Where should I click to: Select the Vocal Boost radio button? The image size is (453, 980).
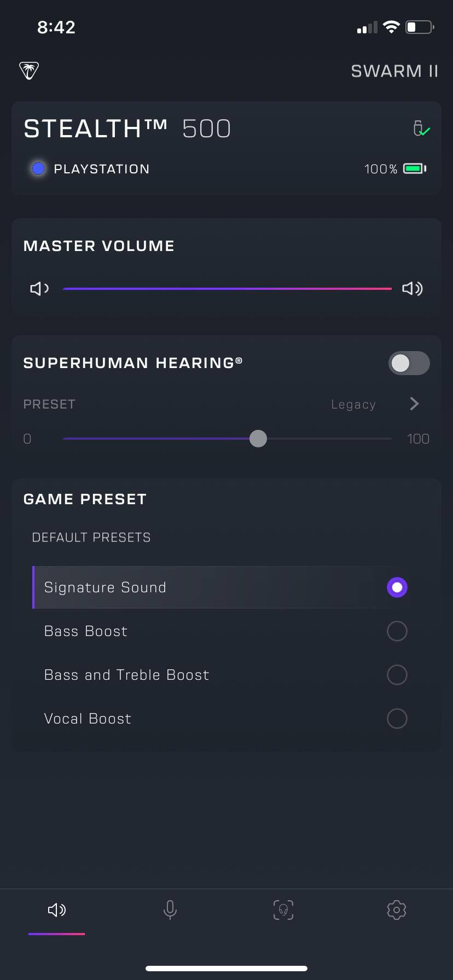[397, 719]
